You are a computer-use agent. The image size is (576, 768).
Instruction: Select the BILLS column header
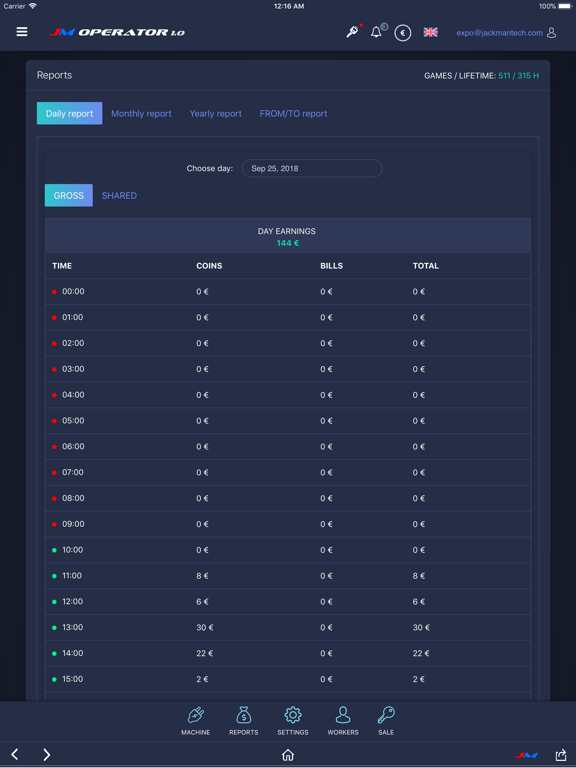332,266
